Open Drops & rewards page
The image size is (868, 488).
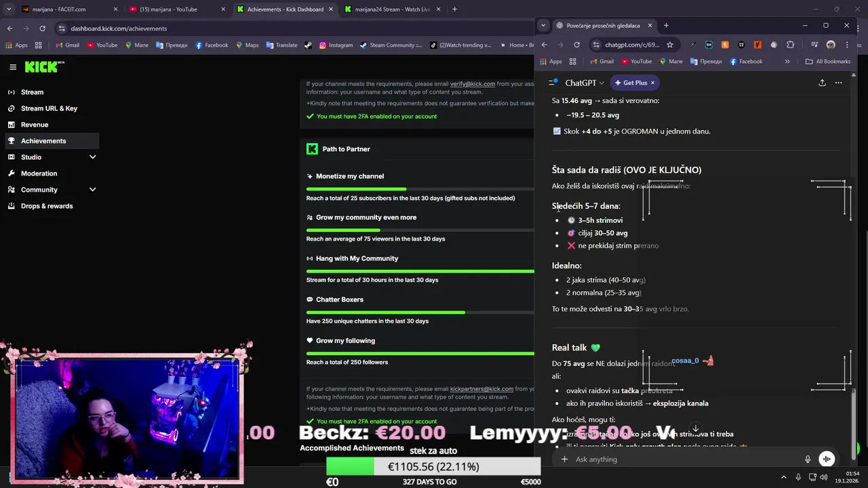tap(47, 206)
